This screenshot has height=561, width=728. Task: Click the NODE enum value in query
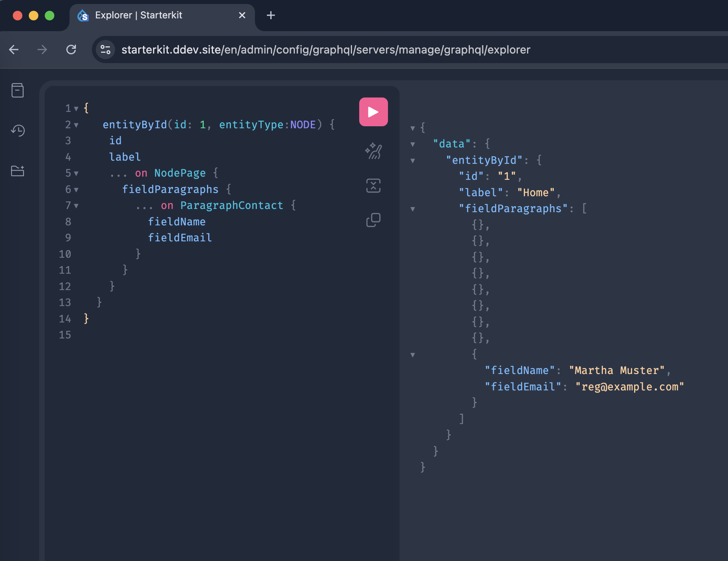(x=303, y=125)
